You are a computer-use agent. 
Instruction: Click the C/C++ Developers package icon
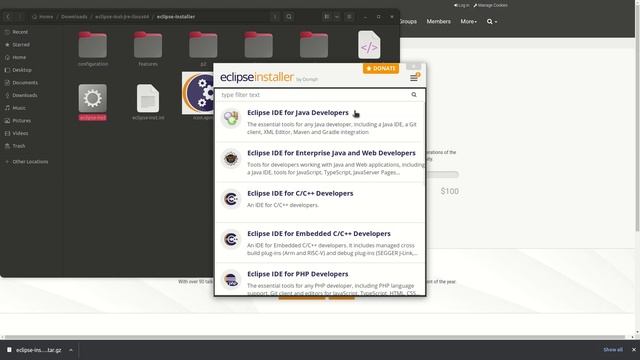tap(231, 199)
